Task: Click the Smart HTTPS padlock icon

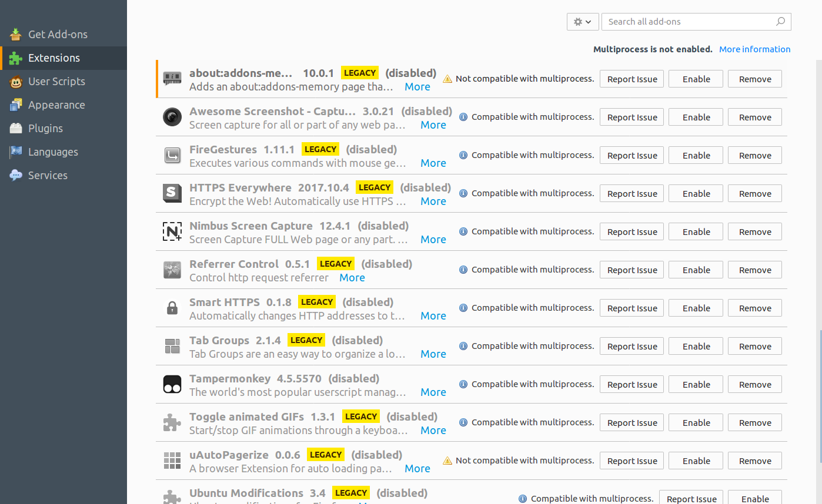Action: pos(172,308)
